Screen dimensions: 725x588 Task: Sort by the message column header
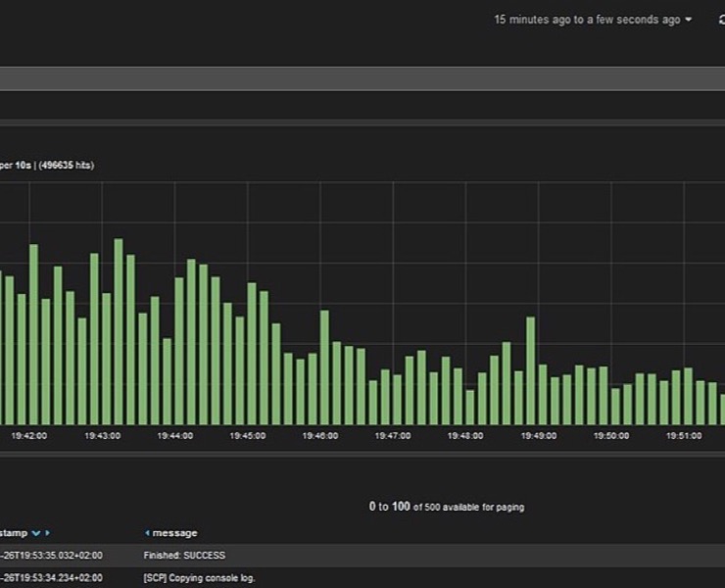174,533
